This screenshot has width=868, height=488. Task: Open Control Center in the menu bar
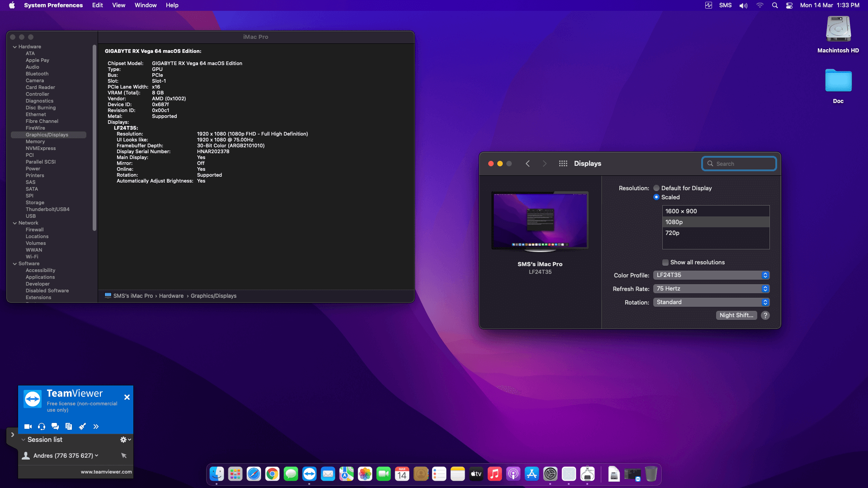pyautogui.click(x=789, y=5)
